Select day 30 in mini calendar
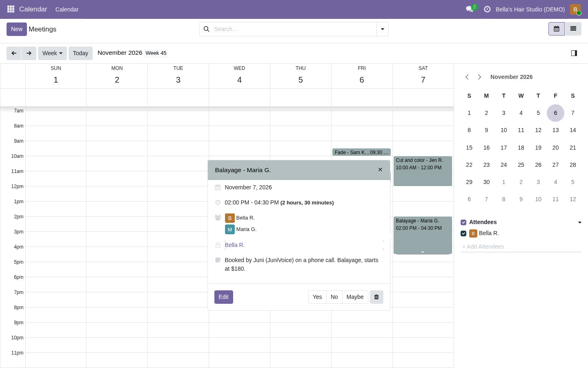 click(x=486, y=182)
